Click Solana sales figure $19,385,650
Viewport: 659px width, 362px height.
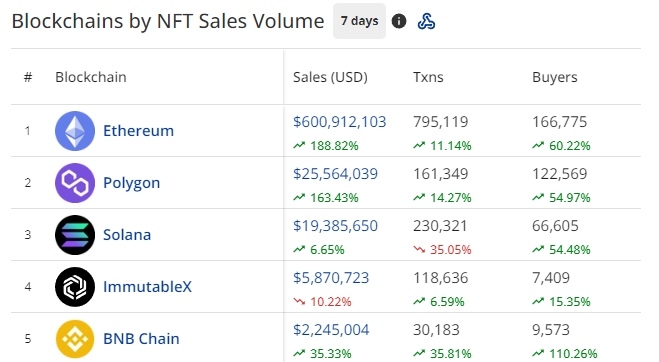point(335,226)
